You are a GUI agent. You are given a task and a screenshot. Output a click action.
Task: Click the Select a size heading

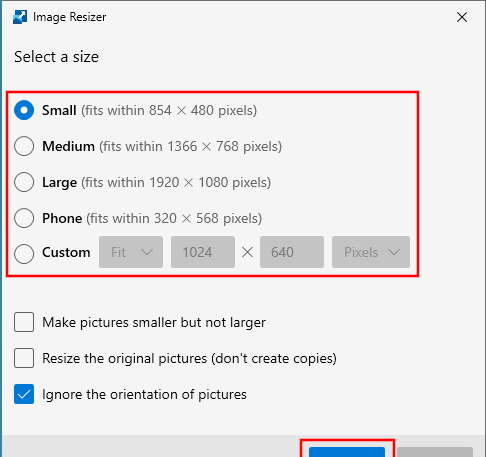click(56, 57)
